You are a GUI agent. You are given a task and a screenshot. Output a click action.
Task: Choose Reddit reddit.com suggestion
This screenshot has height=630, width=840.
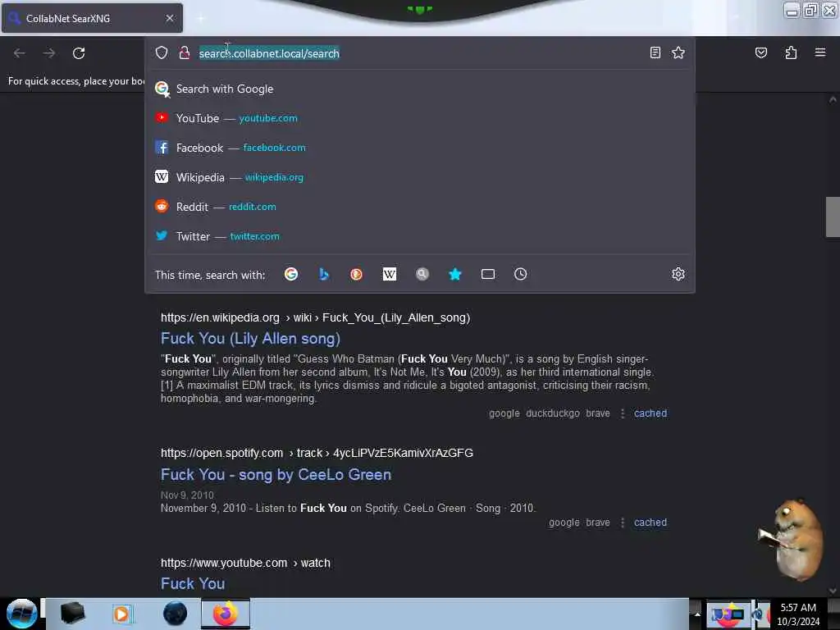click(x=419, y=207)
